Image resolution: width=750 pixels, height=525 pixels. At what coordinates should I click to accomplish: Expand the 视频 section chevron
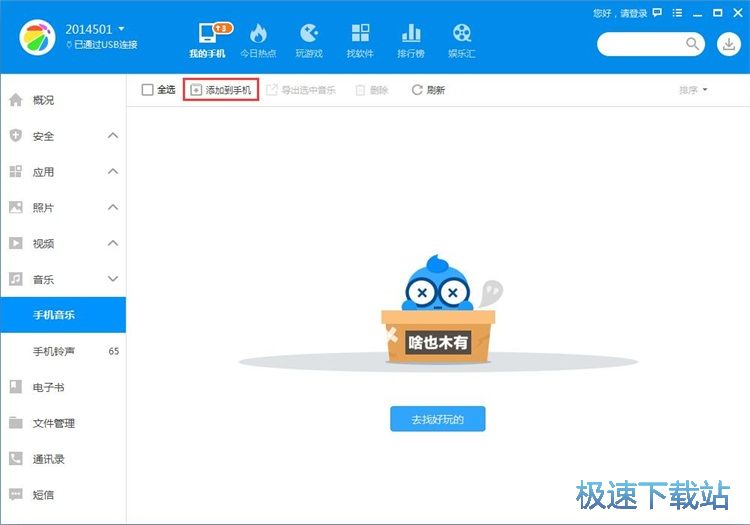point(113,243)
